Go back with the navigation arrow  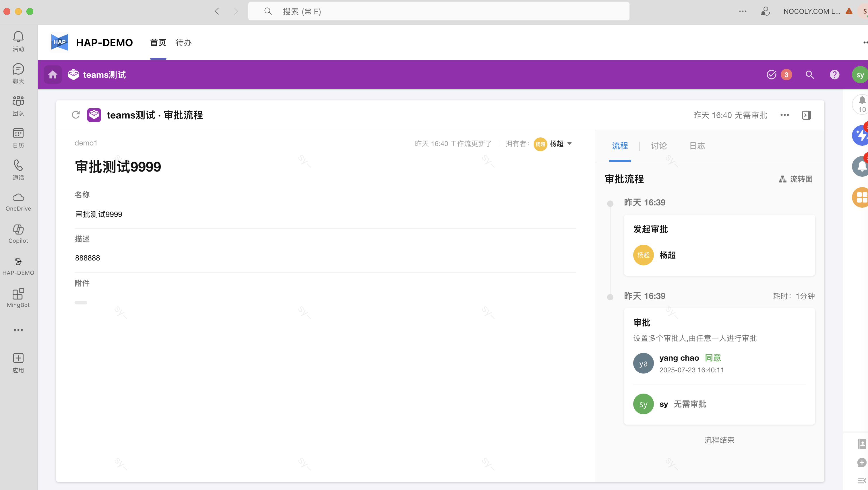coord(217,11)
